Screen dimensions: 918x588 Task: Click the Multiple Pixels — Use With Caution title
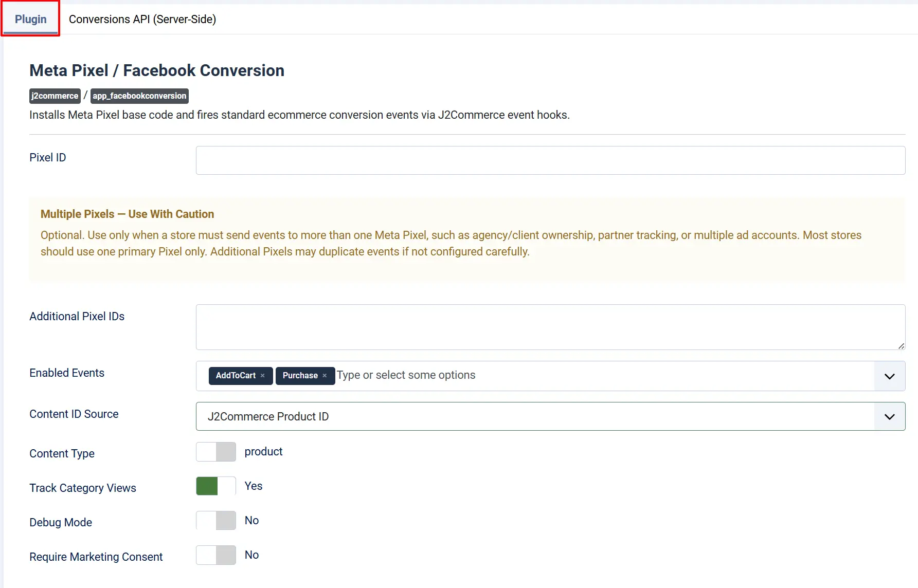(x=128, y=214)
